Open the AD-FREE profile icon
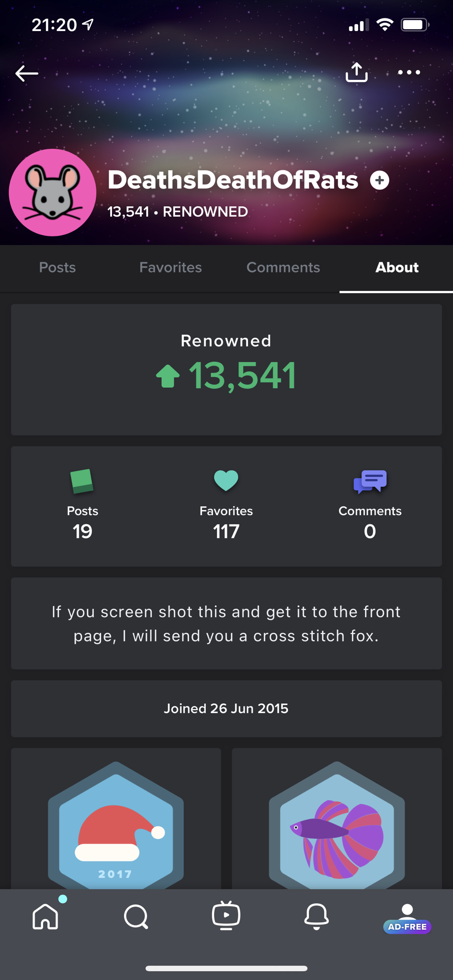Screen dimensions: 453x980 point(407,918)
